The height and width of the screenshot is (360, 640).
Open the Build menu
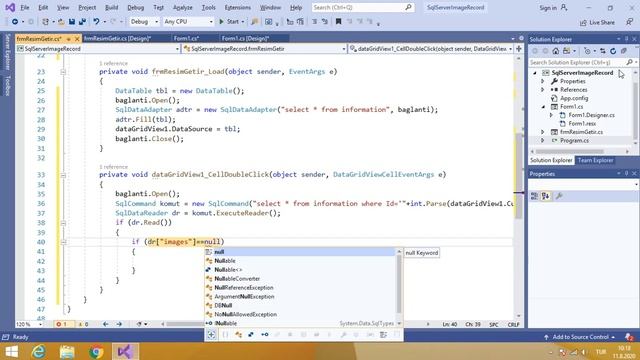pyautogui.click(x=111, y=7)
